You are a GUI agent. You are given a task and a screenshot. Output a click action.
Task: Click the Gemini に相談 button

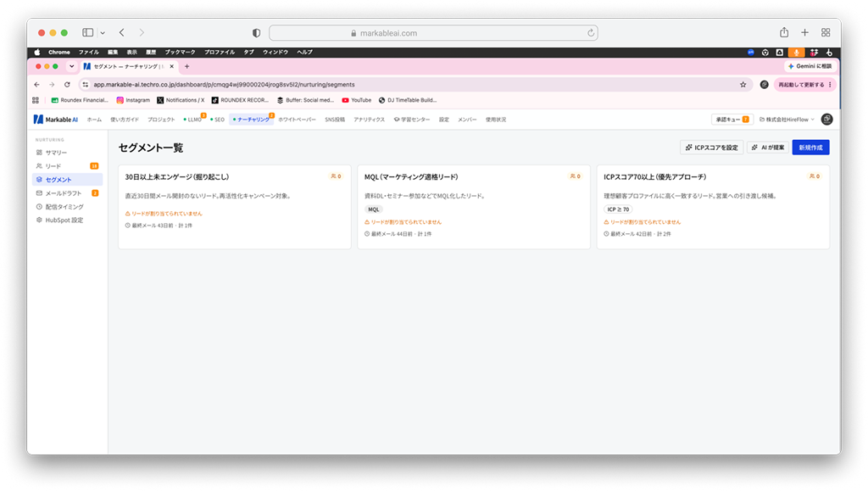tap(810, 66)
